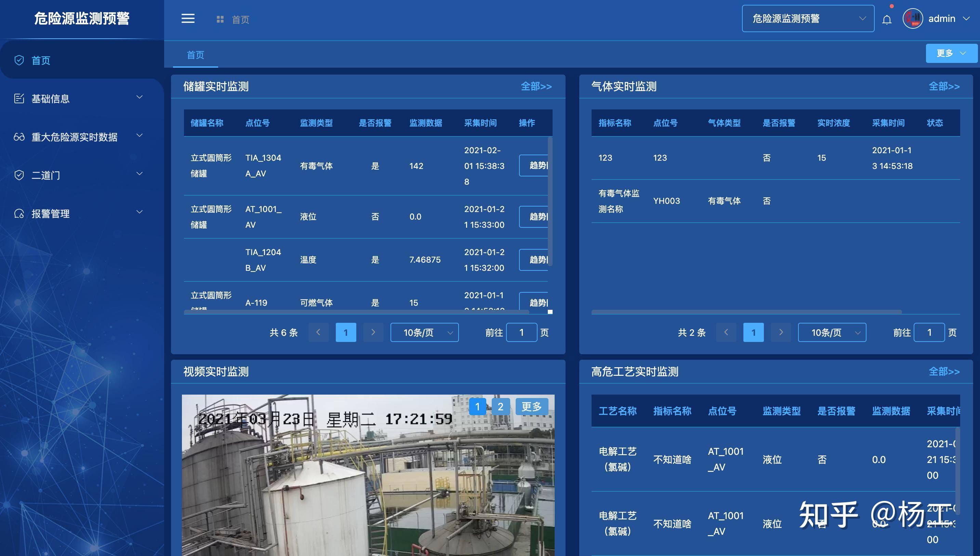Click the 有毒气体监测名称 cell
Image resolution: width=980 pixels, height=556 pixels.
pyautogui.click(x=619, y=201)
